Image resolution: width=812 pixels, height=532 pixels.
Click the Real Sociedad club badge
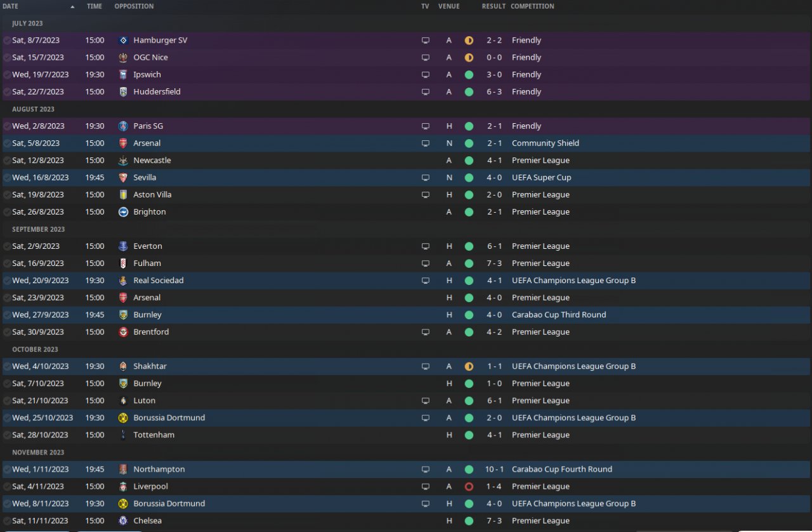pyautogui.click(x=123, y=281)
